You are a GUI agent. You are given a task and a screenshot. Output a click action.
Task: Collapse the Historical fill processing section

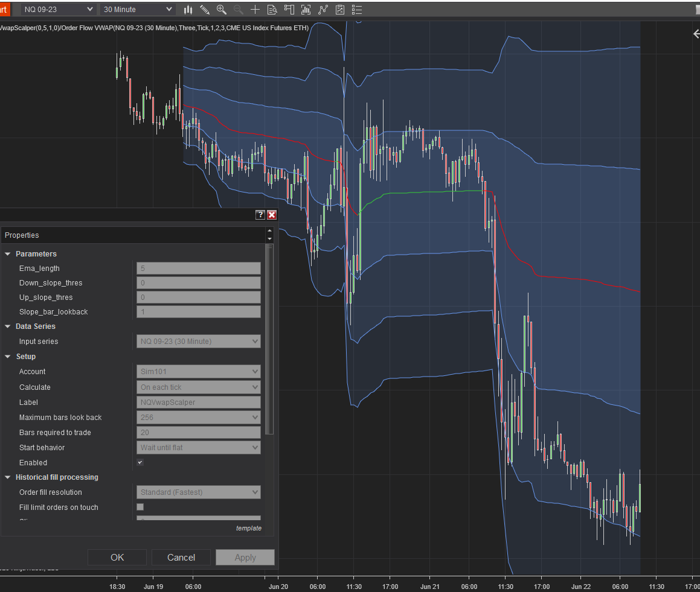click(8, 477)
